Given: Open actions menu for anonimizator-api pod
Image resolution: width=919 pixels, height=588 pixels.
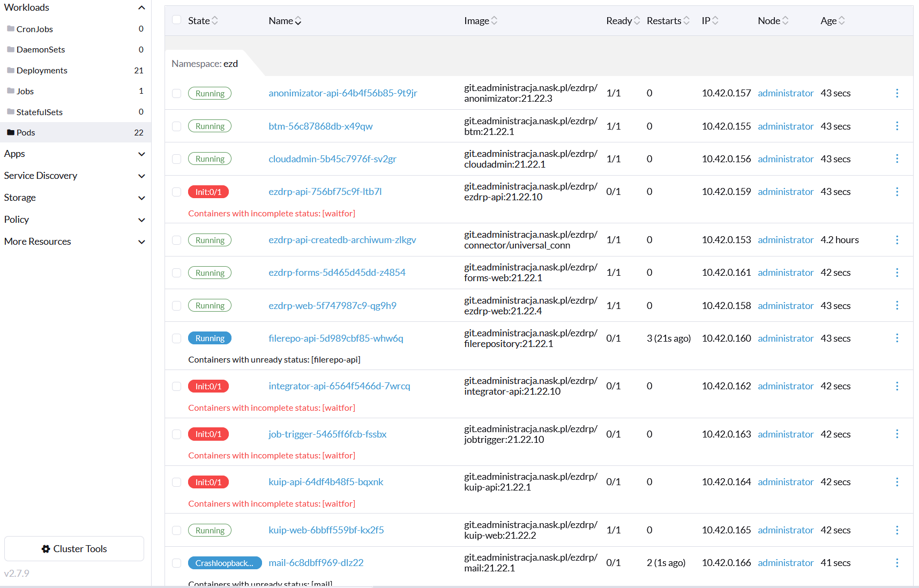Looking at the screenshot, I should click(897, 93).
